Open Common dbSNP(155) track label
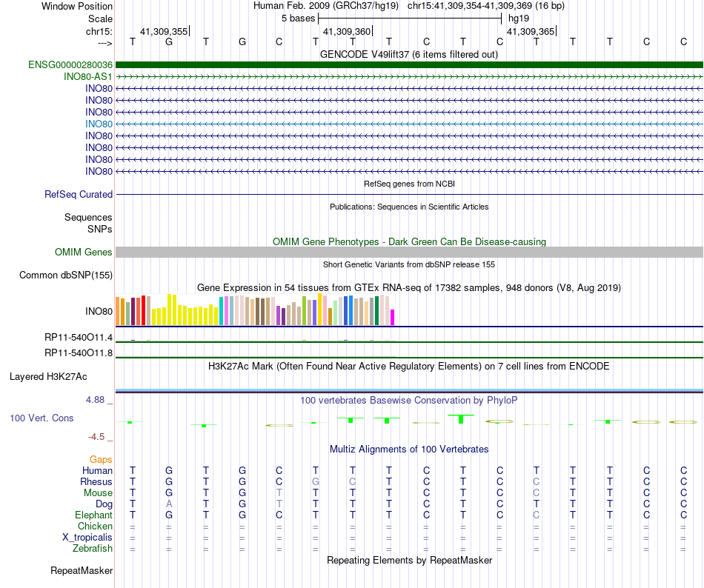 66,275
